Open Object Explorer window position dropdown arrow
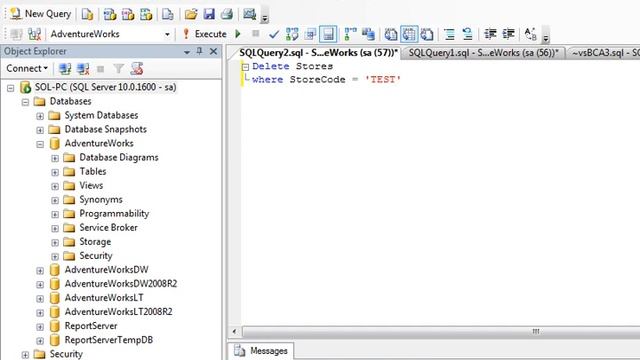 (187, 52)
